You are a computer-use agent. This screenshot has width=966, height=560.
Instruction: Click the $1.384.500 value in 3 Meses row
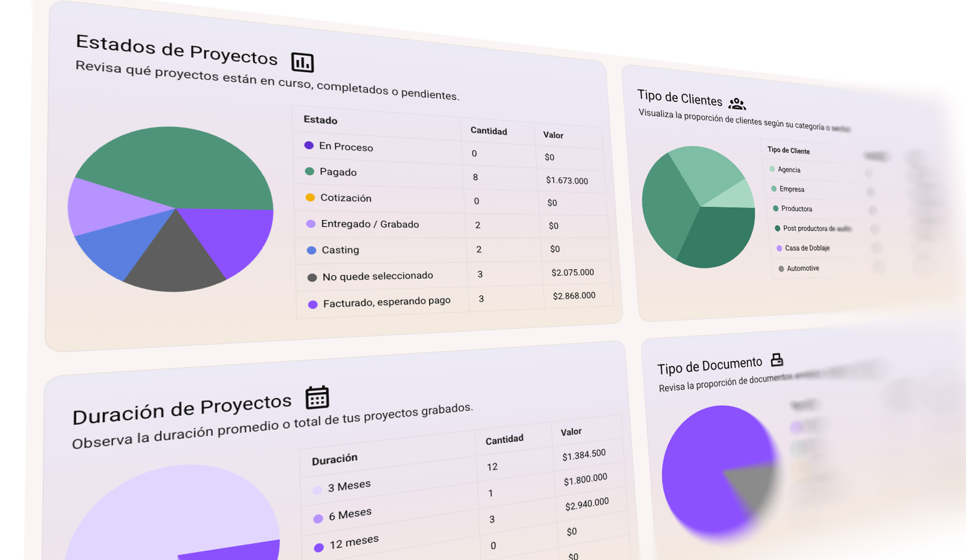tap(584, 454)
